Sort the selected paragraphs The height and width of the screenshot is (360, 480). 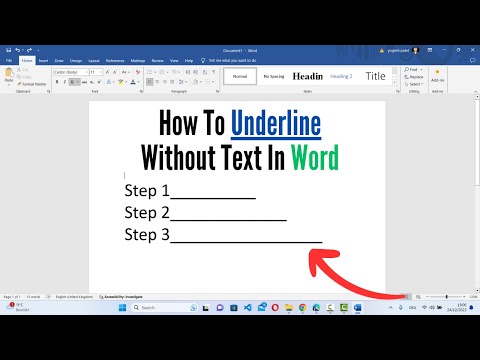click(x=205, y=72)
